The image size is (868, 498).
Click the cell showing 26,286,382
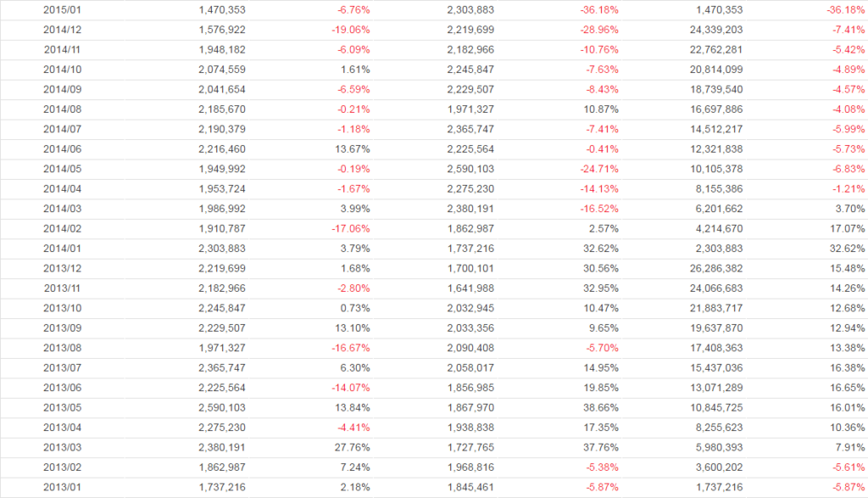712,269
